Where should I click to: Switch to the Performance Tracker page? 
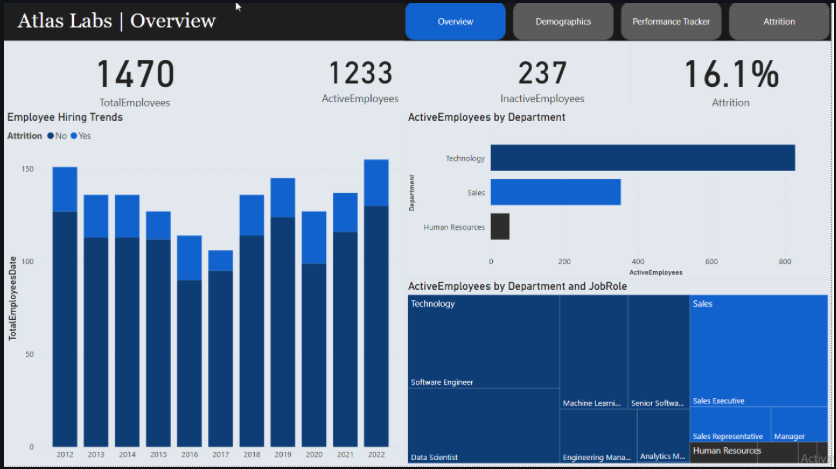pyautogui.click(x=670, y=21)
